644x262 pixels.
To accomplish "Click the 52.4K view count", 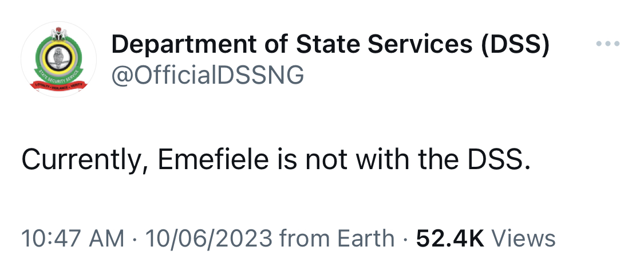I will coord(450,238).
